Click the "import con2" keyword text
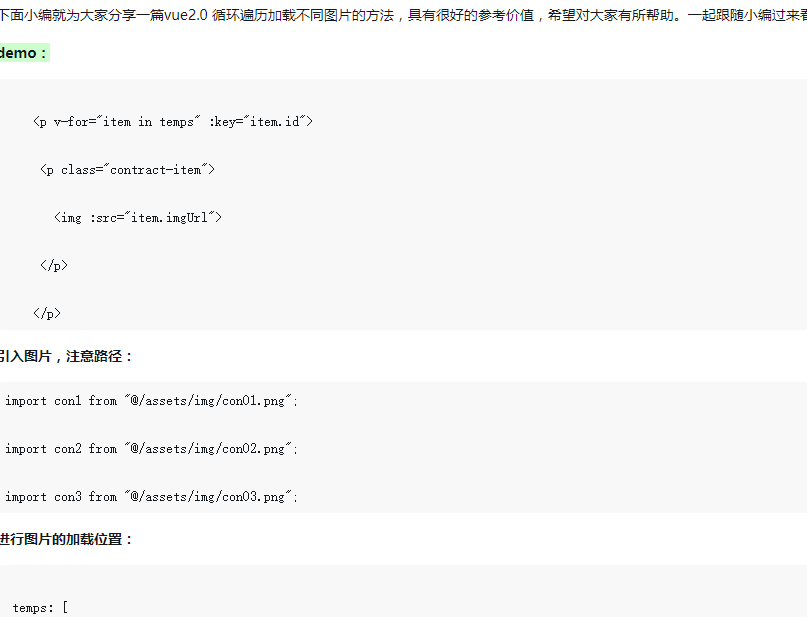This screenshot has width=807, height=617. [x=43, y=449]
